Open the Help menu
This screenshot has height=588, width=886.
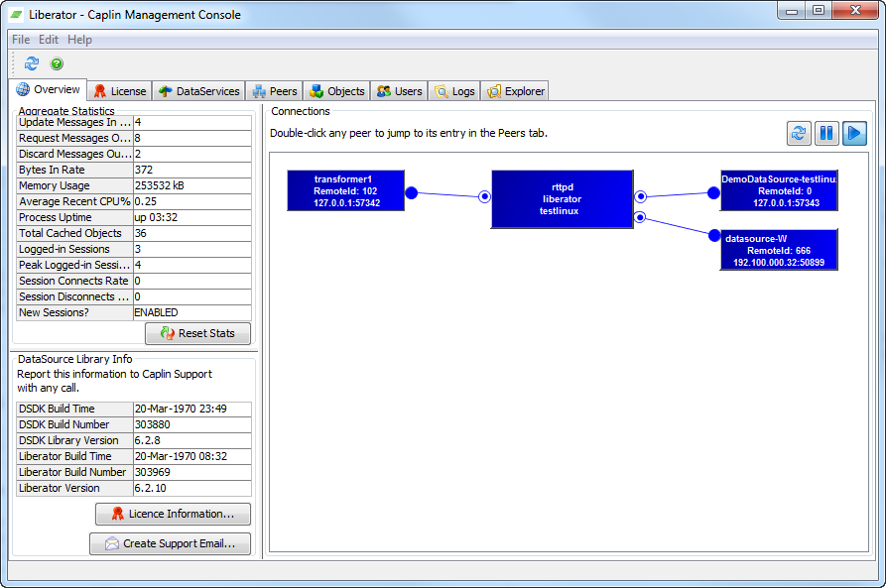click(79, 40)
